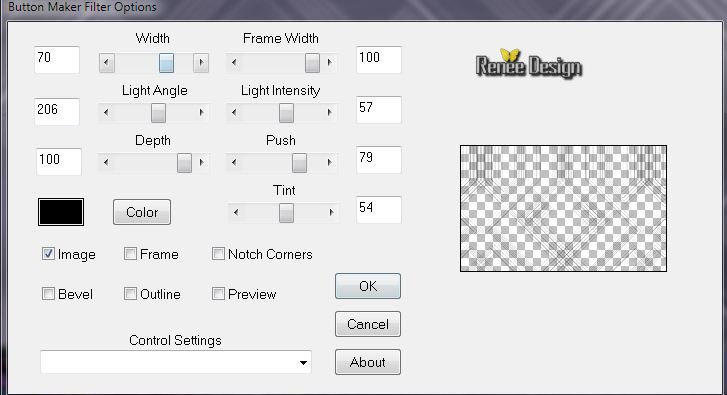Screen dimensions: 727x395
Task: Click the black color swatch
Action: tap(61, 212)
